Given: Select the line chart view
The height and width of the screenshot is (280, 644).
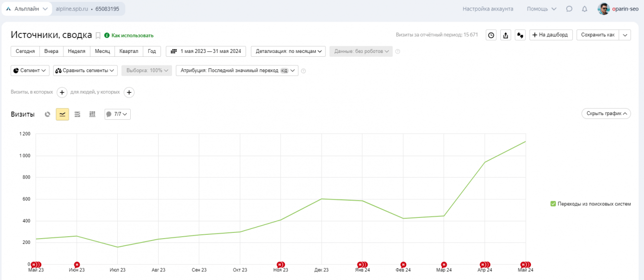Looking at the screenshot, I should click(x=62, y=114).
